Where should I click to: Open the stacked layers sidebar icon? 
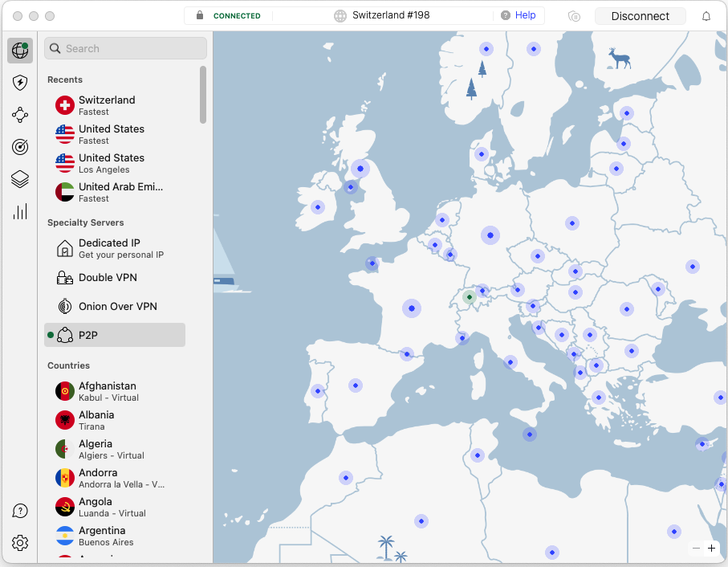click(20, 179)
